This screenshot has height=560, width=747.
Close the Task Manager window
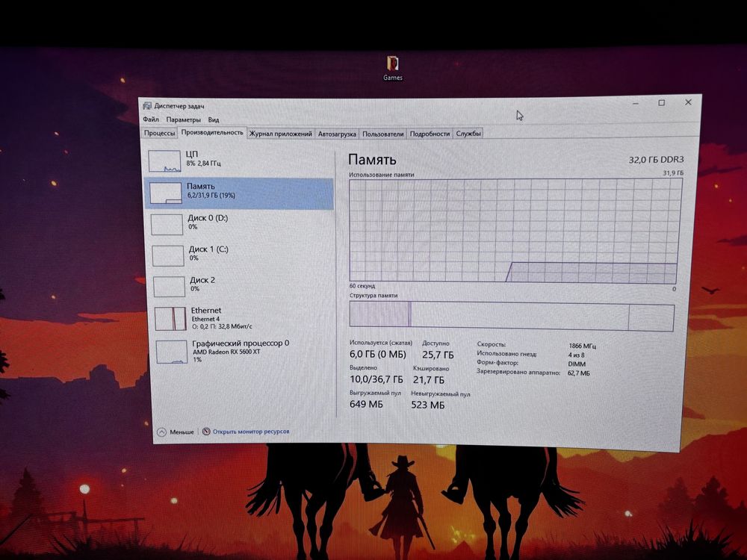[689, 102]
